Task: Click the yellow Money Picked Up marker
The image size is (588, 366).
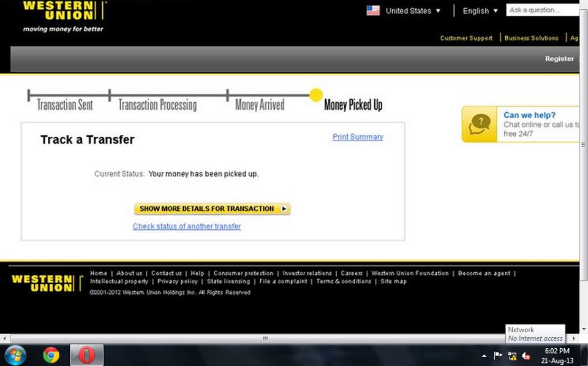Action: pyautogui.click(x=316, y=95)
